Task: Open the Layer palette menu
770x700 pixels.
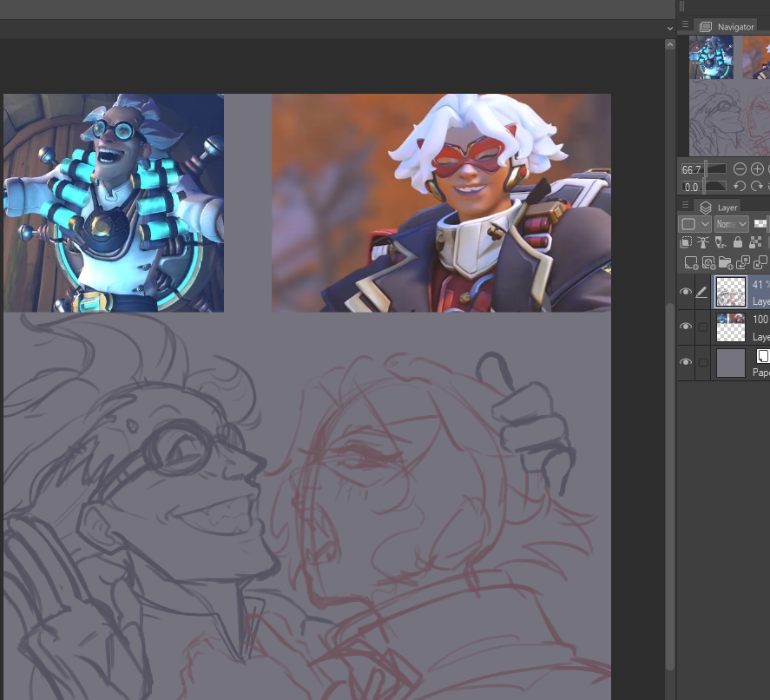Action: 685,205
